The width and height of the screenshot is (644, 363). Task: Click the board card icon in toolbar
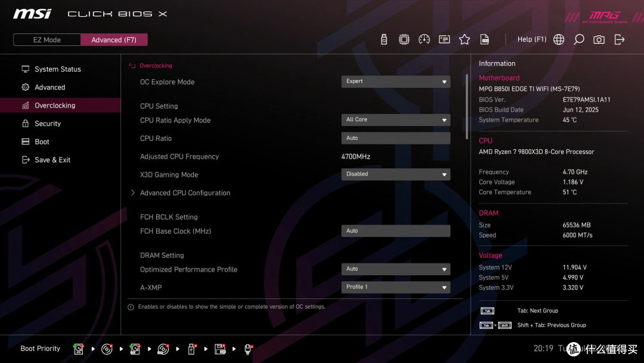coord(444,39)
